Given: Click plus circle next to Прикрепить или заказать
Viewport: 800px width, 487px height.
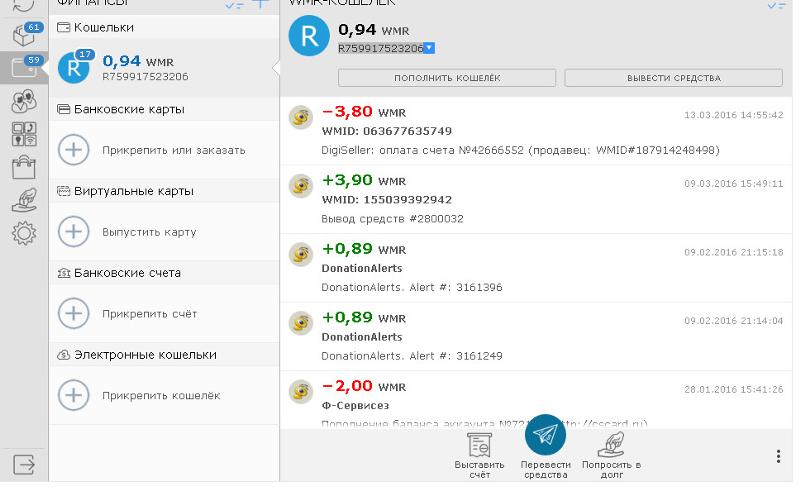Looking at the screenshot, I should [73, 150].
